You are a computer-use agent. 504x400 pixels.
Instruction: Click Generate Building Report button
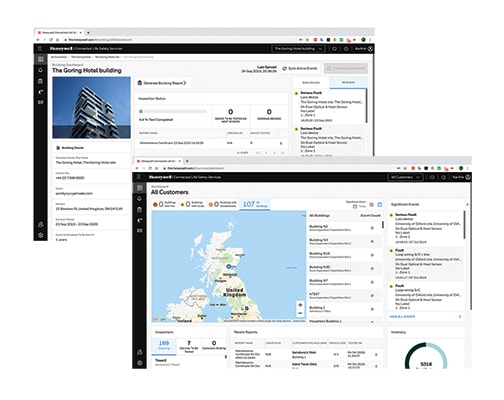tap(163, 83)
